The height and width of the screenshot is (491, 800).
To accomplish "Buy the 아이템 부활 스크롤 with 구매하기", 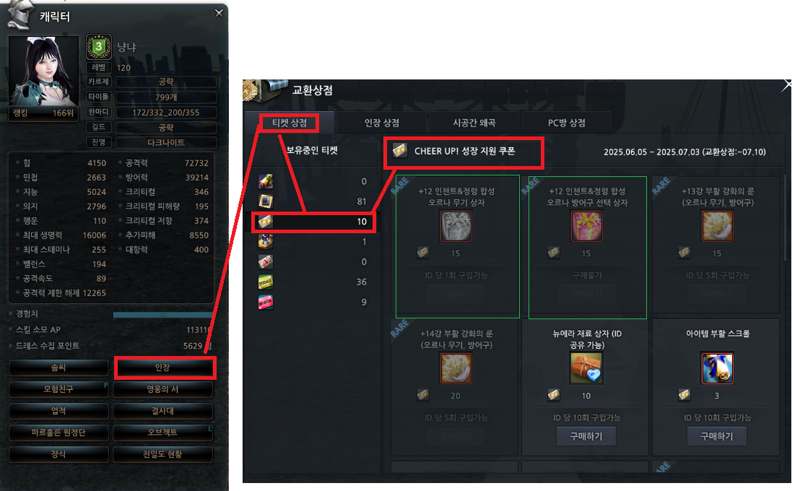I will click(x=717, y=436).
